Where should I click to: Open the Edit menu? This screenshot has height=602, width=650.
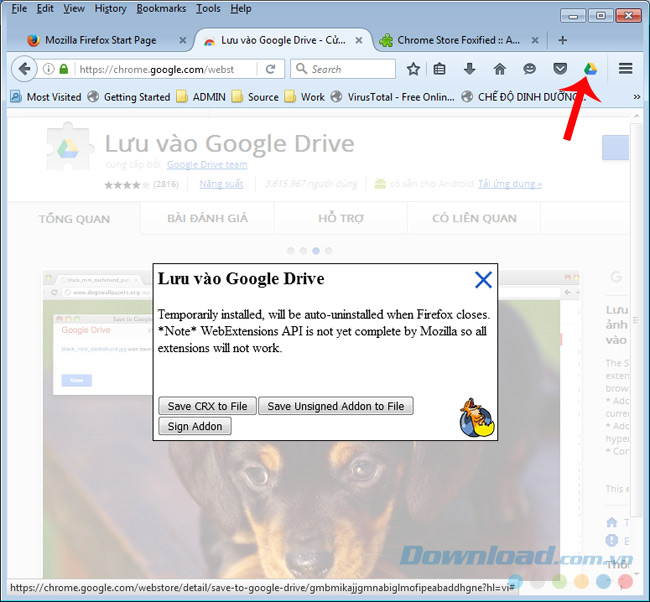click(x=45, y=8)
